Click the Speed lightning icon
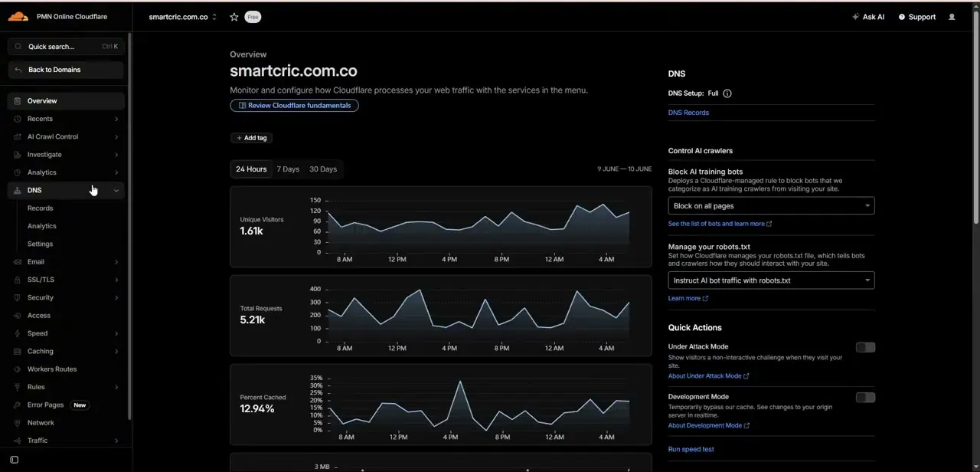The height and width of the screenshot is (472, 980). [18, 333]
